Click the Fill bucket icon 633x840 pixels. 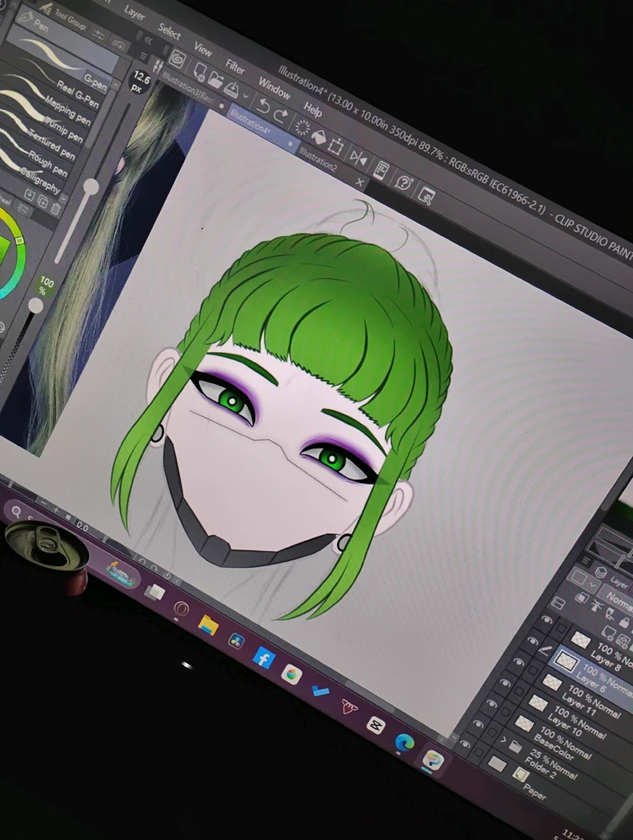tap(319, 137)
